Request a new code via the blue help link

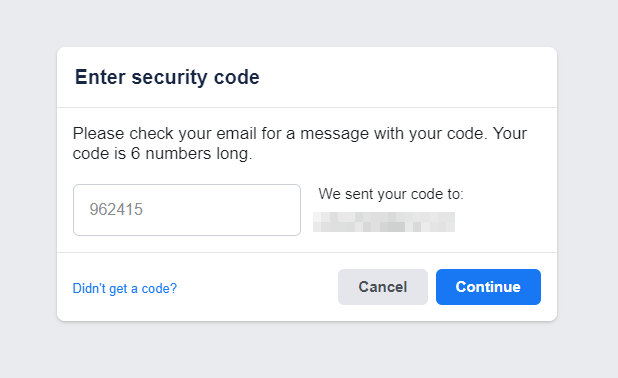pos(125,289)
